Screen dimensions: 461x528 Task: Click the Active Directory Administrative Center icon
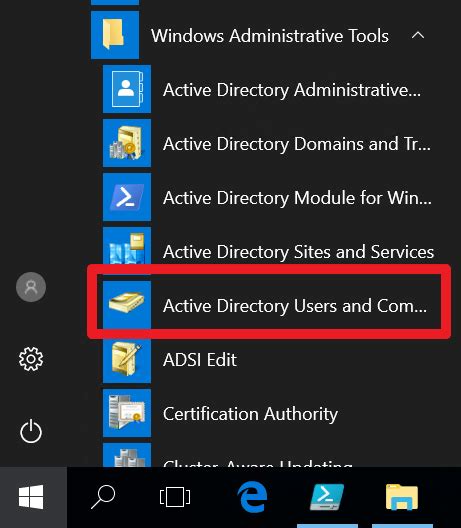127,89
